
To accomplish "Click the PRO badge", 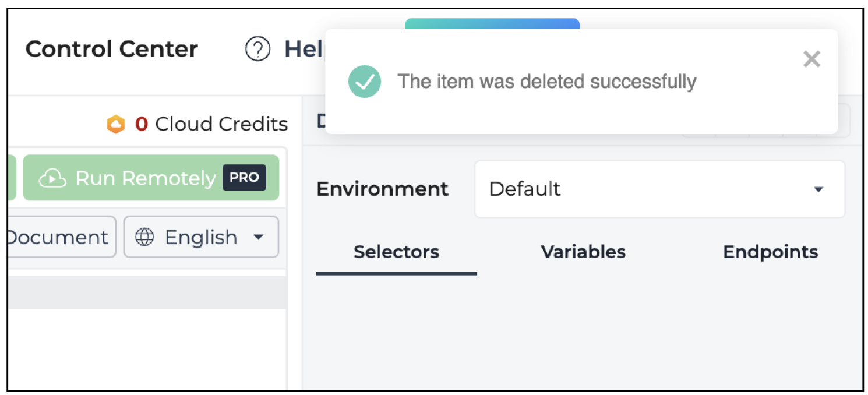I will pos(244,178).
